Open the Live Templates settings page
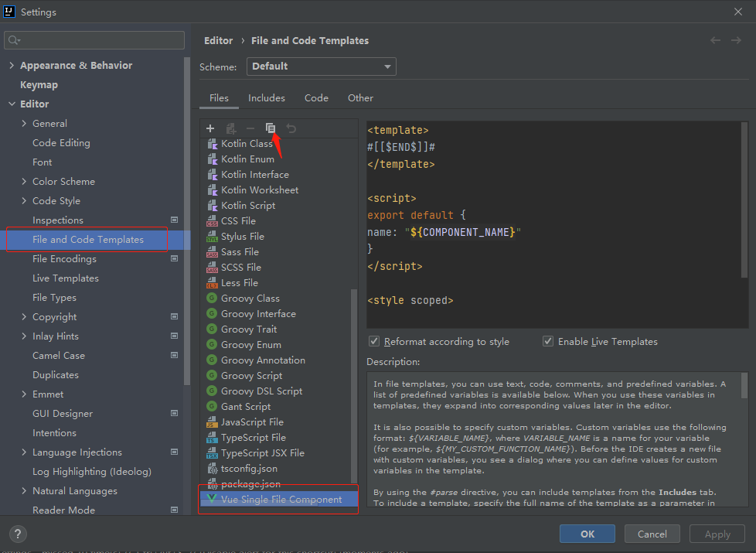The width and height of the screenshot is (756, 553). pyautogui.click(x=66, y=278)
